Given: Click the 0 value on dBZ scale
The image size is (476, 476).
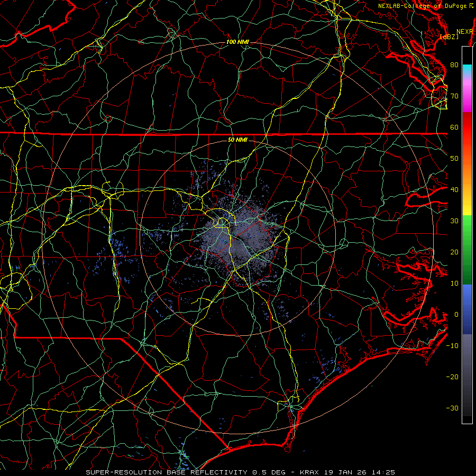Looking at the screenshot, I should 456,315.
